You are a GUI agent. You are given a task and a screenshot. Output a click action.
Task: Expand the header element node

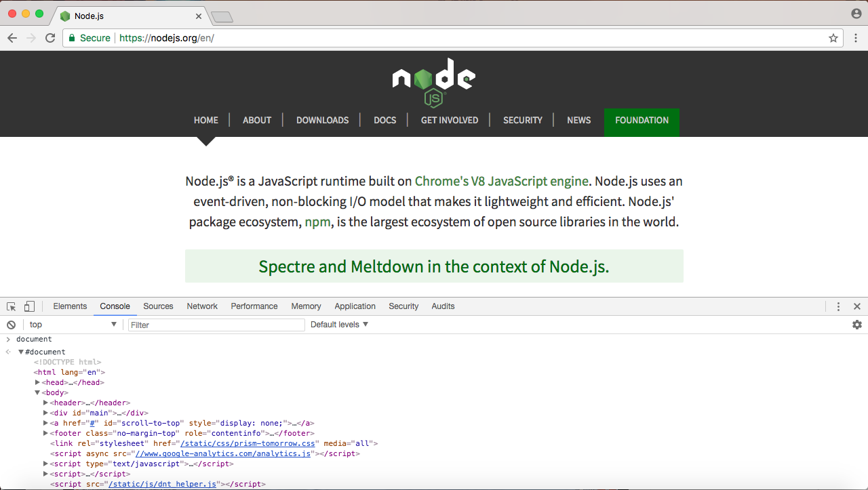[x=46, y=403]
